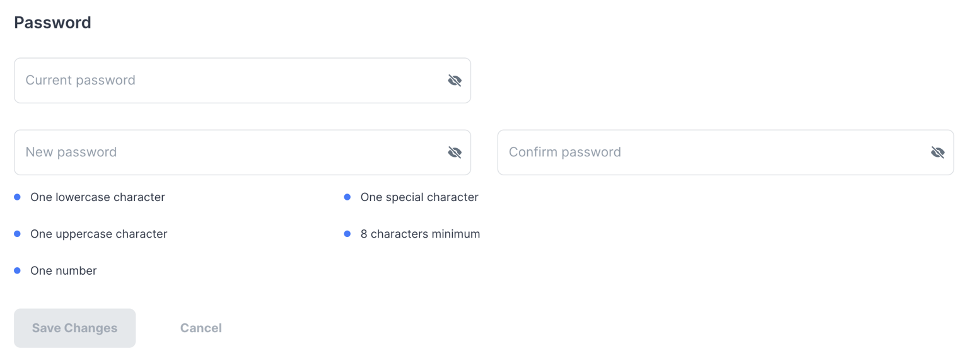Click the Cancel button
980x358 pixels.
pyautogui.click(x=201, y=328)
